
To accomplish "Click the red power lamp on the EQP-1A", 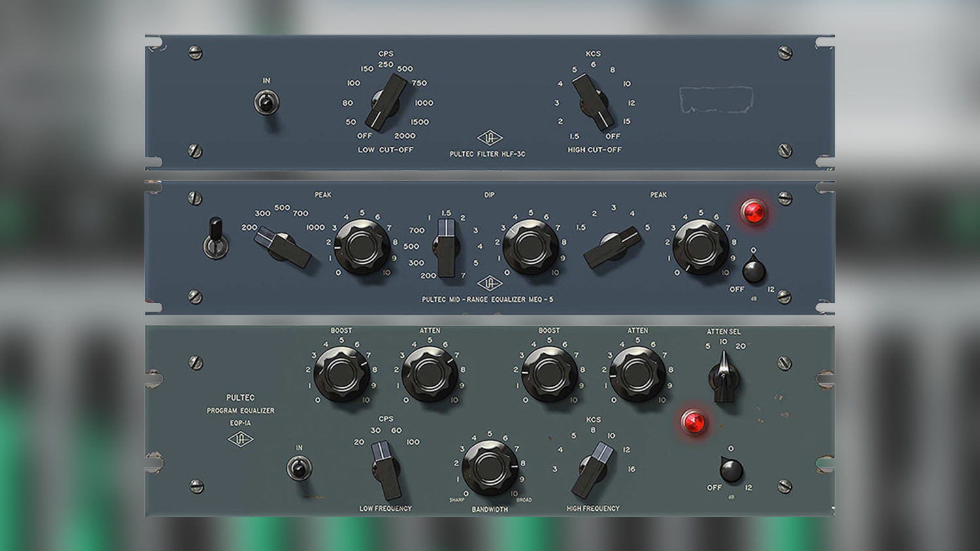I will point(693,422).
